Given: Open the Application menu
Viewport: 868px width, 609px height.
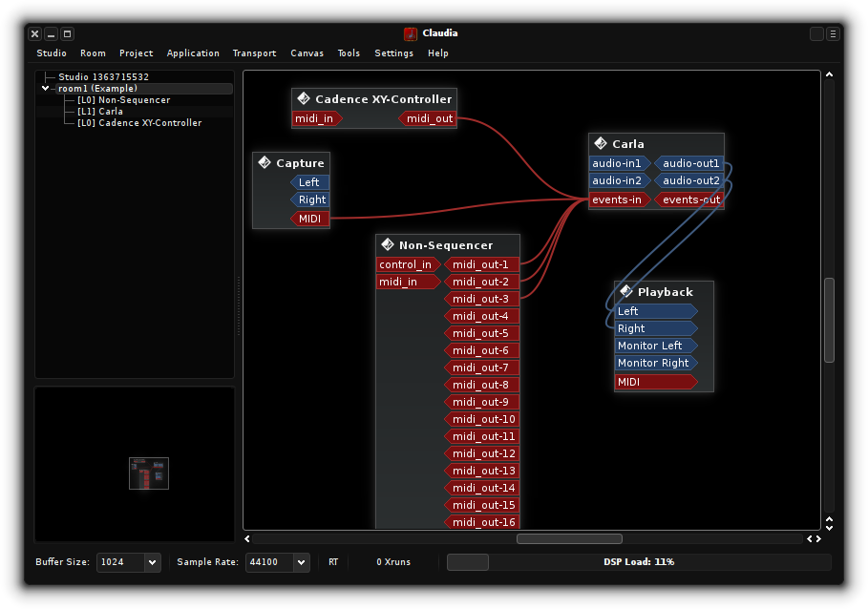Looking at the screenshot, I should (x=193, y=53).
